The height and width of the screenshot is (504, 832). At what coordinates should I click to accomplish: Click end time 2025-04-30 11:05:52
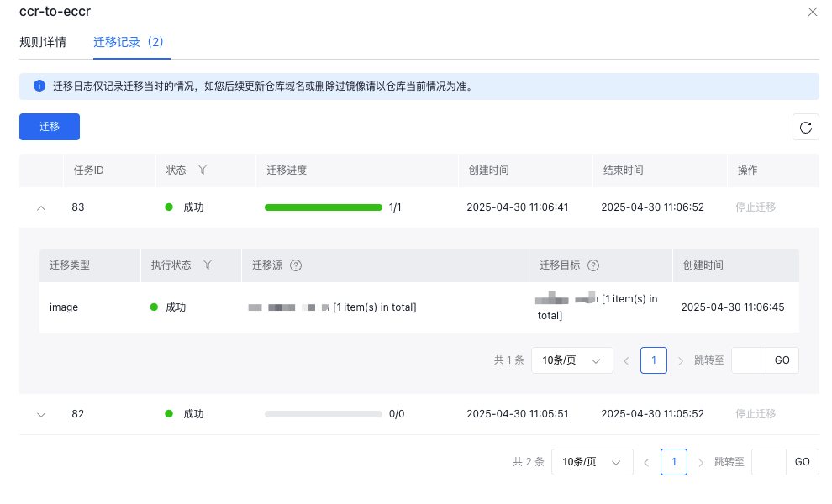(653, 414)
